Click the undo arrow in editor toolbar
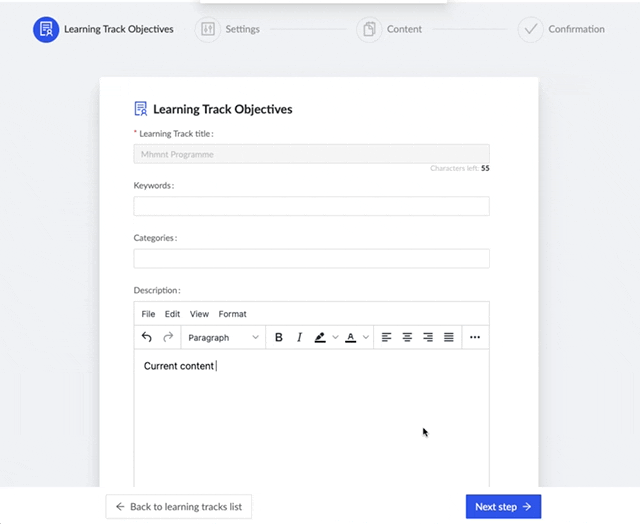Viewport: 640px width, 524px height. click(147, 338)
